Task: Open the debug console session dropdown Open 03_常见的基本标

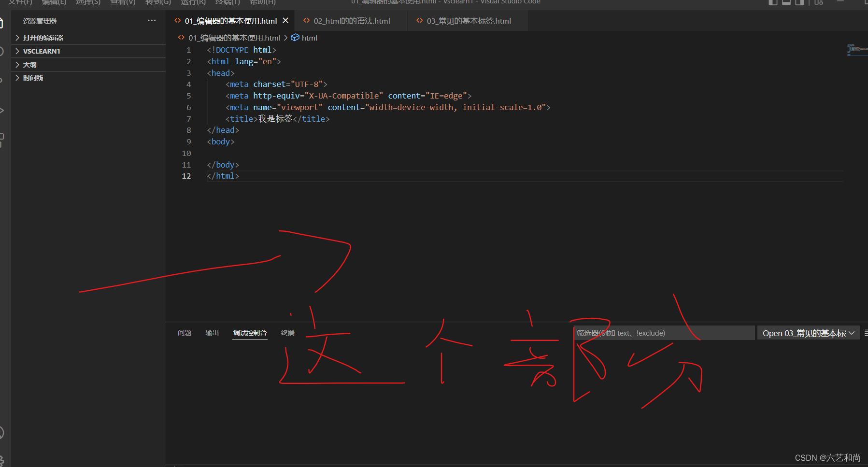Action: tap(809, 333)
